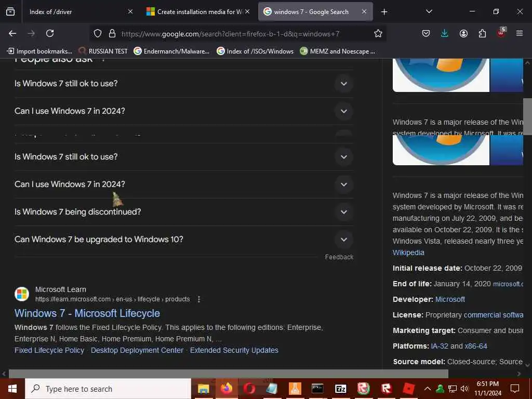Open the Microsoft Learn result options menu
This screenshot has width=532, height=399.
point(199,299)
